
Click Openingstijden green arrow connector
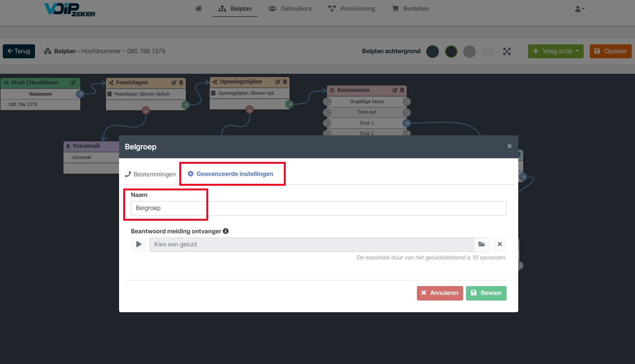click(289, 105)
